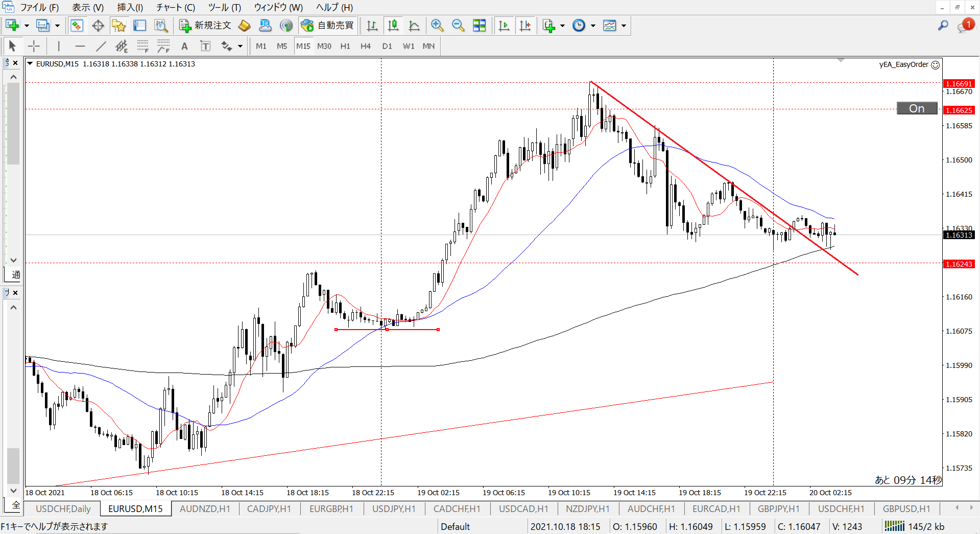Select the equidistant channel tool
This screenshot has height=534, width=980.
122,46
